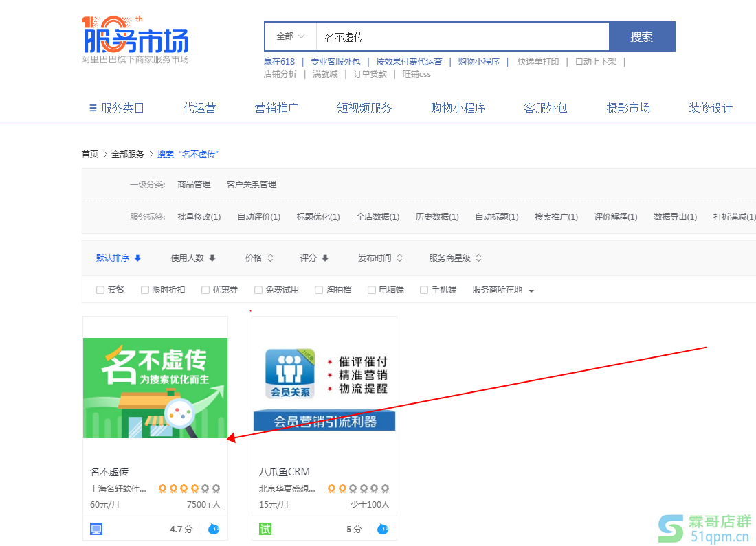Screen dimensions: 756x546
Task: Open the 代运营 navigation tab
Action: click(x=199, y=109)
